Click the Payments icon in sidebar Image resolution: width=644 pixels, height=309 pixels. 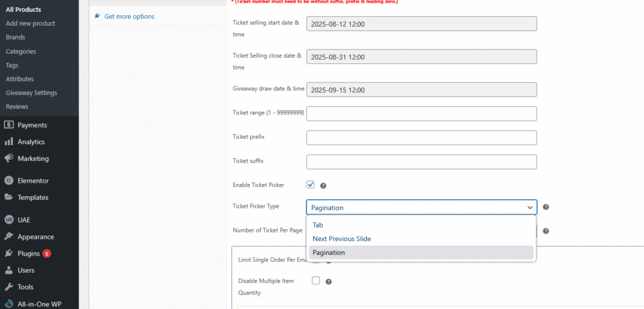pos(9,125)
